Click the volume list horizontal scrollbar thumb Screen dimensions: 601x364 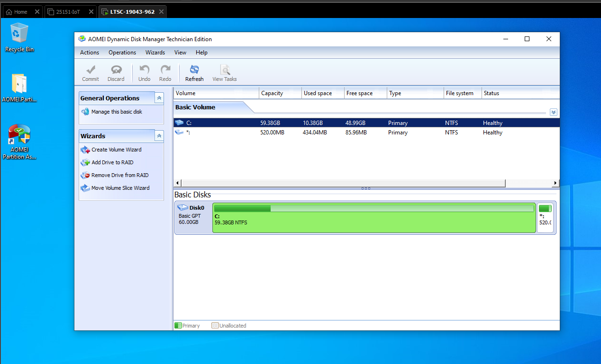click(x=344, y=183)
